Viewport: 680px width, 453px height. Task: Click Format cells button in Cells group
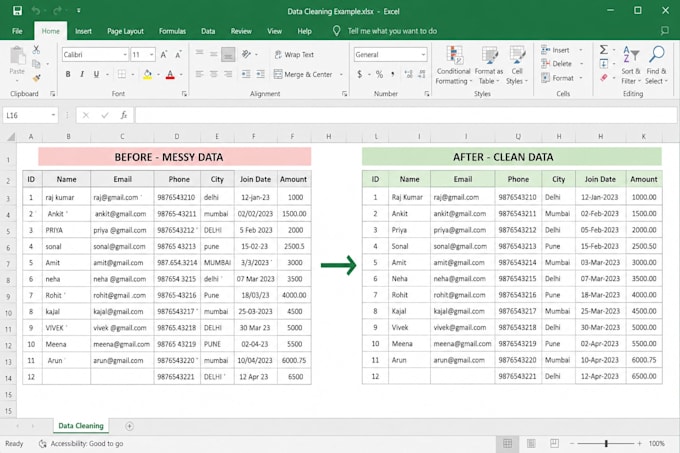[557, 78]
